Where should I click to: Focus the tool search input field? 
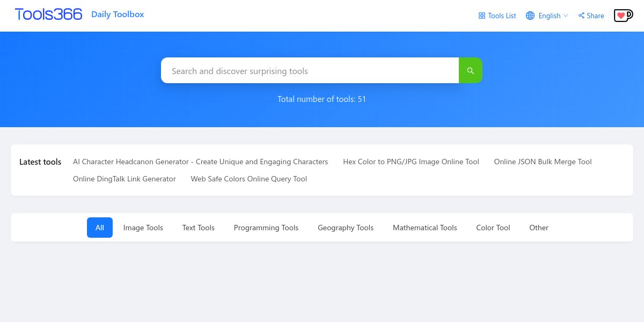310,70
